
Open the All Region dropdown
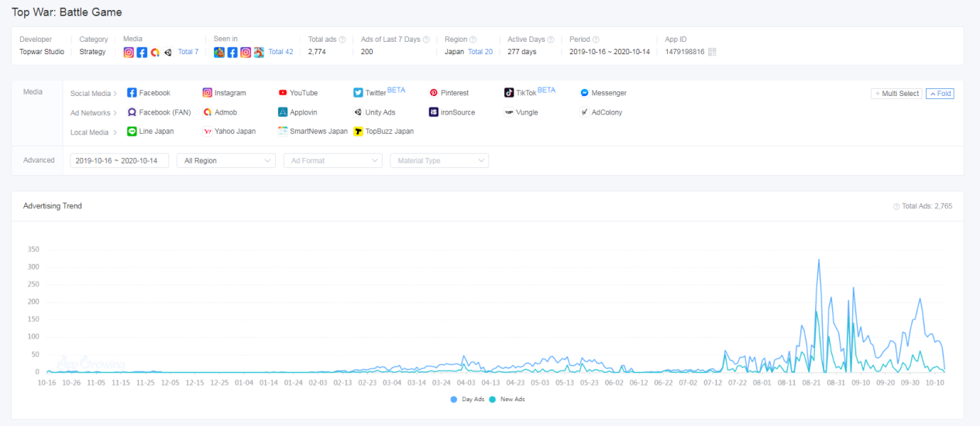point(225,160)
